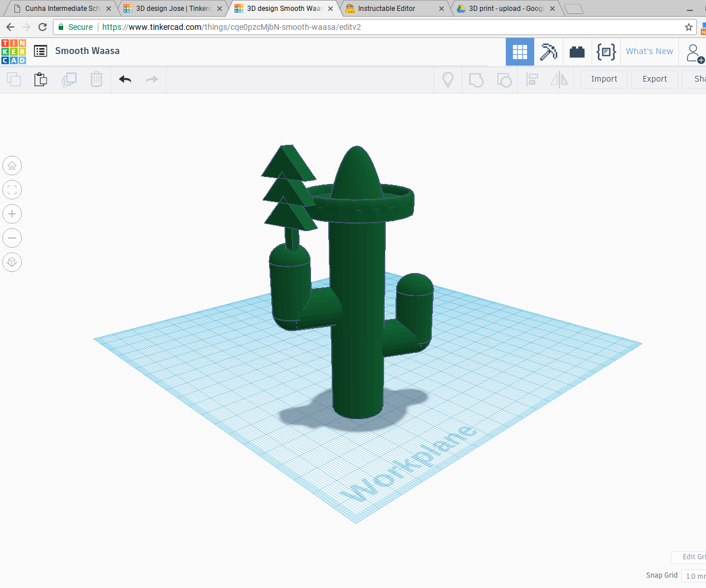Click the Export button
The width and height of the screenshot is (706, 588).
[655, 79]
